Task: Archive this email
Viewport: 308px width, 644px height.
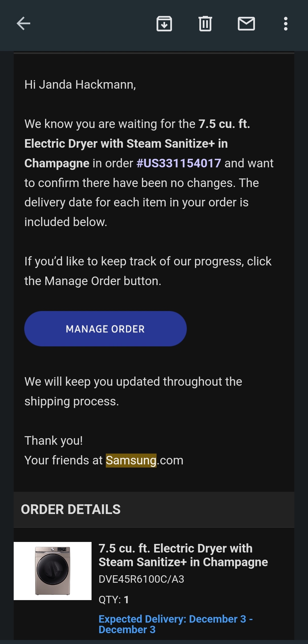Action: pyautogui.click(x=164, y=24)
